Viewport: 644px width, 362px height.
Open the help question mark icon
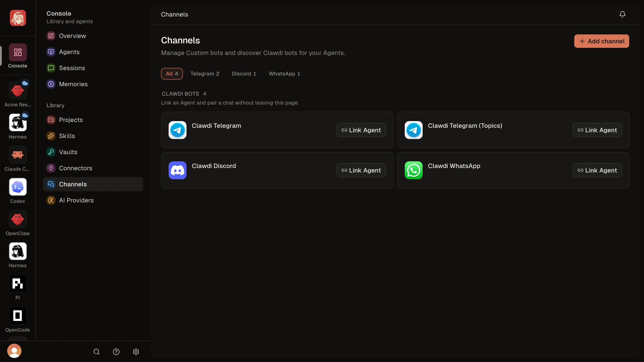pos(116,352)
